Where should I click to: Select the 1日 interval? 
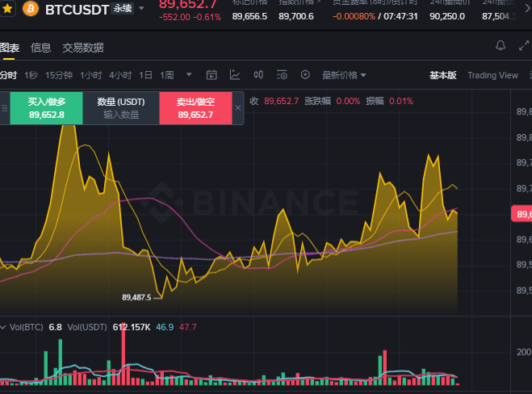[x=145, y=75]
